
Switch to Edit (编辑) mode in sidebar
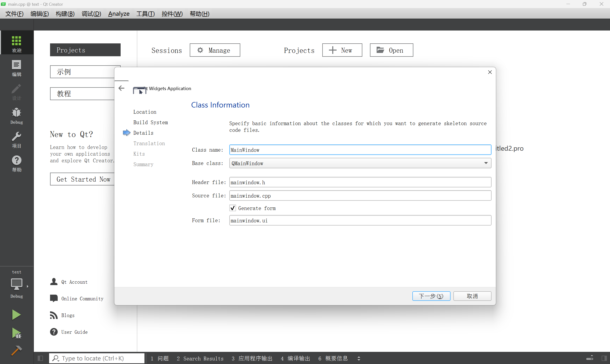[x=17, y=68]
